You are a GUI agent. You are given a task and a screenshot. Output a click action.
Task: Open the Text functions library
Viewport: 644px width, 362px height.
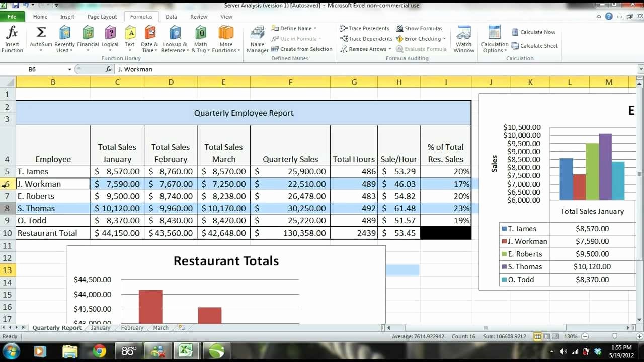tap(130, 39)
